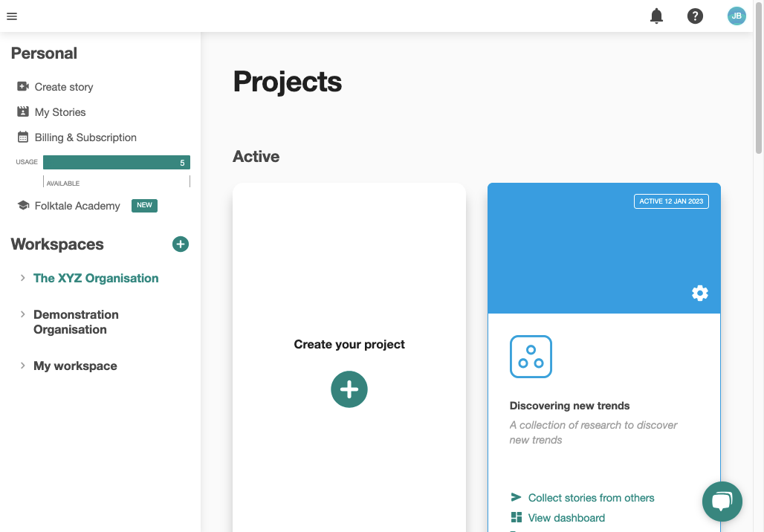The height and width of the screenshot is (532, 764).
Task: Click the Discovering new trends project icon
Action: pos(531,357)
